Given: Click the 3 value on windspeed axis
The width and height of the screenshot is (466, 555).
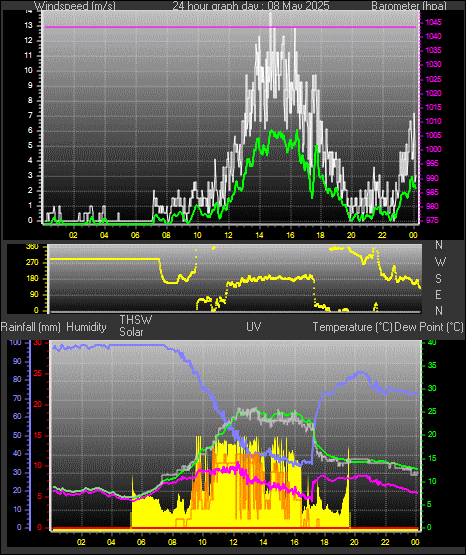Looking at the screenshot, I should (30, 175).
